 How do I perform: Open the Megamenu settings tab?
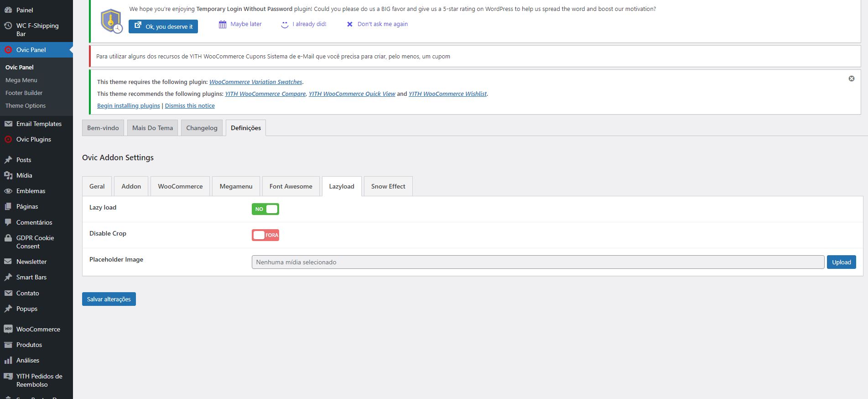tap(236, 186)
